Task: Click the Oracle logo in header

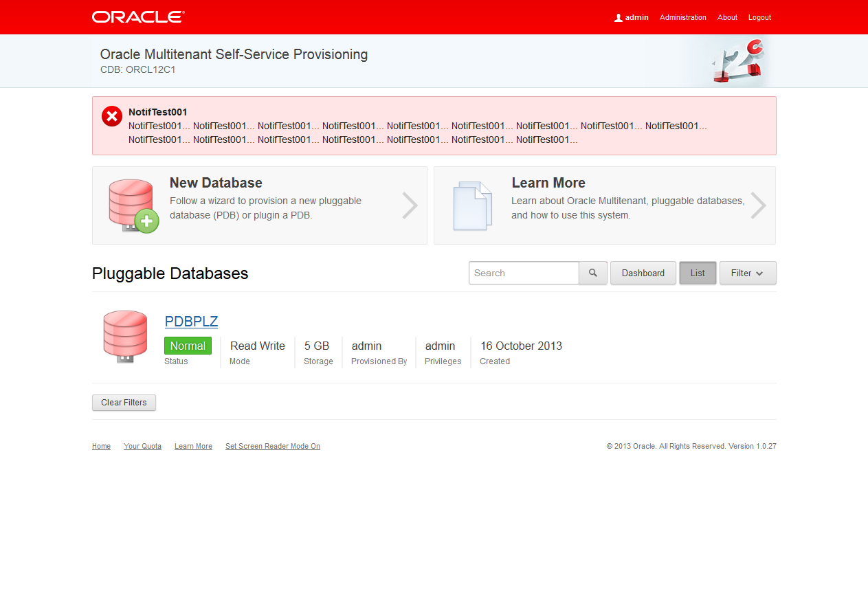Action: point(138,17)
